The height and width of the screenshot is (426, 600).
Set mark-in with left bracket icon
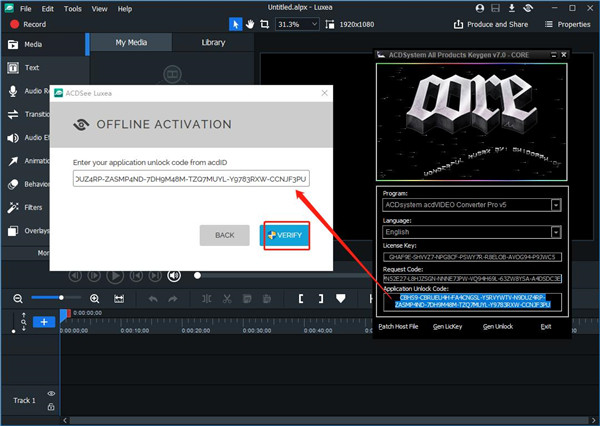pyautogui.click(x=301, y=299)
